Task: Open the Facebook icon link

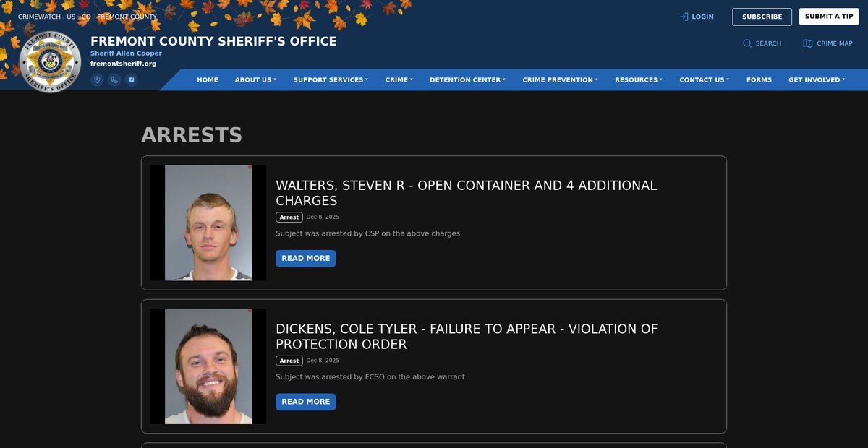Action: 132,79
